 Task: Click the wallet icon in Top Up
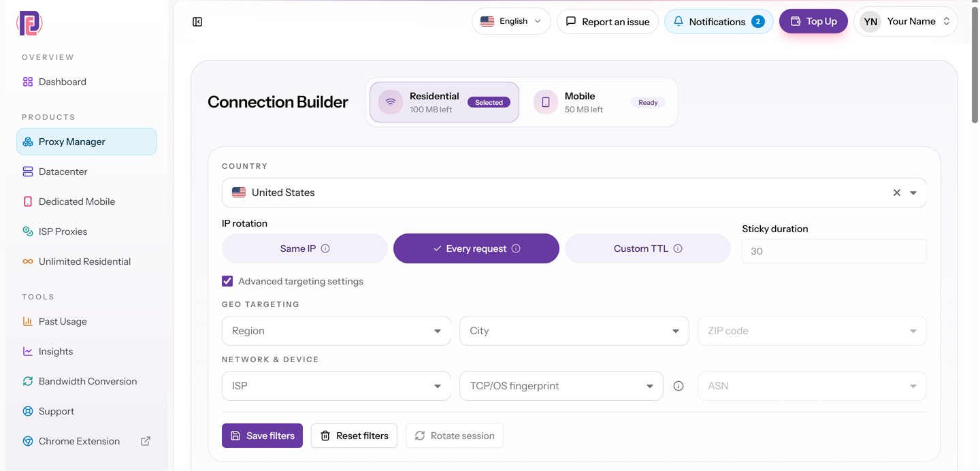[795, 21]
